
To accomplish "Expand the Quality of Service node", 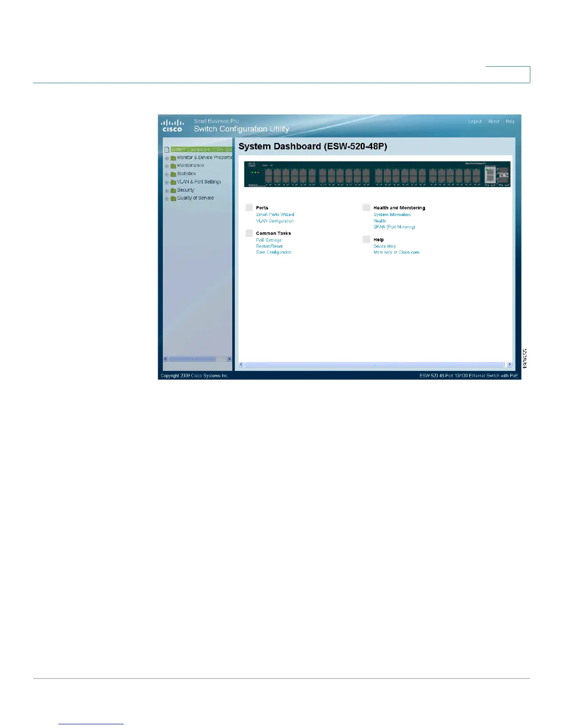I will click(167, 199).
